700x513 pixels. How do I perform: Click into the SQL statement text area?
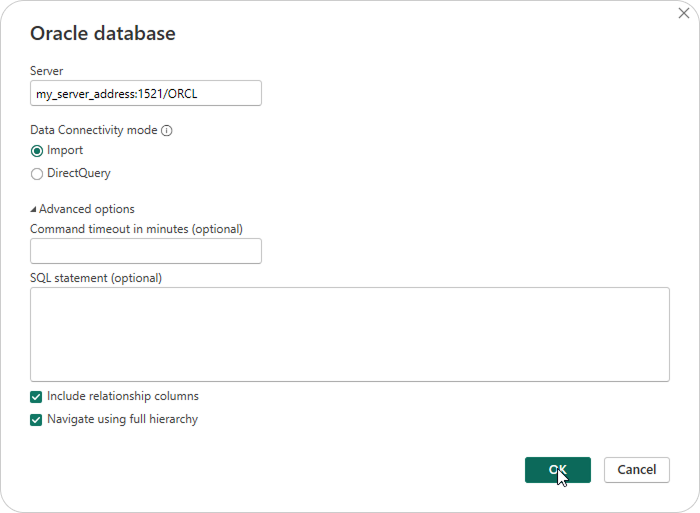tap(349, 334)
